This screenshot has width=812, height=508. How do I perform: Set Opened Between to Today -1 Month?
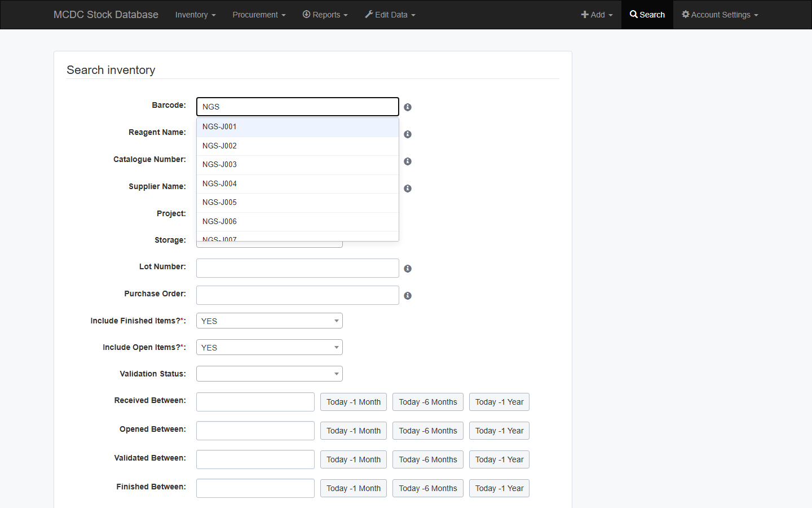pos(354,431)
